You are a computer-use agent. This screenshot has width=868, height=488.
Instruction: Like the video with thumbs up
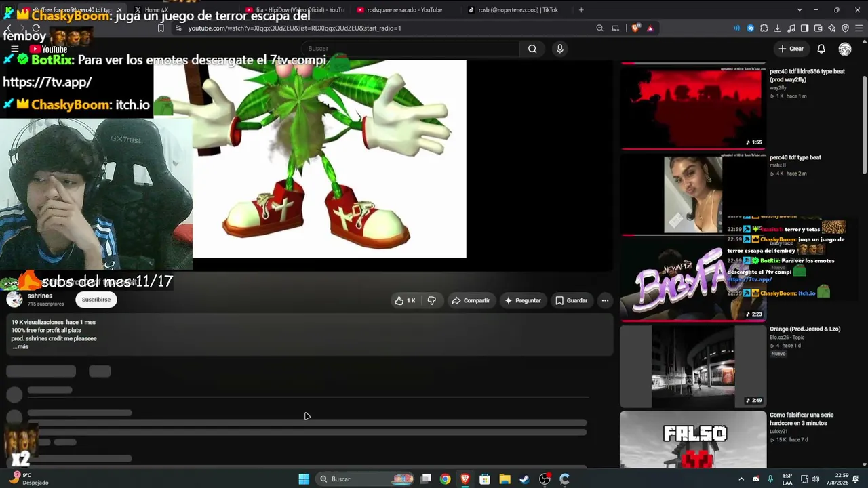pyautogui.click(x=406, y=300)
